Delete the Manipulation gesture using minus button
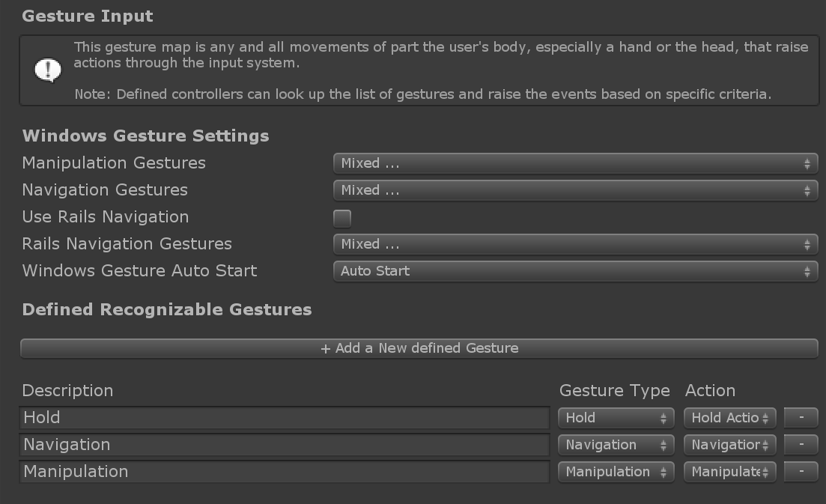Viewport: 826px width, 504px height. click(x=801, y=472)
